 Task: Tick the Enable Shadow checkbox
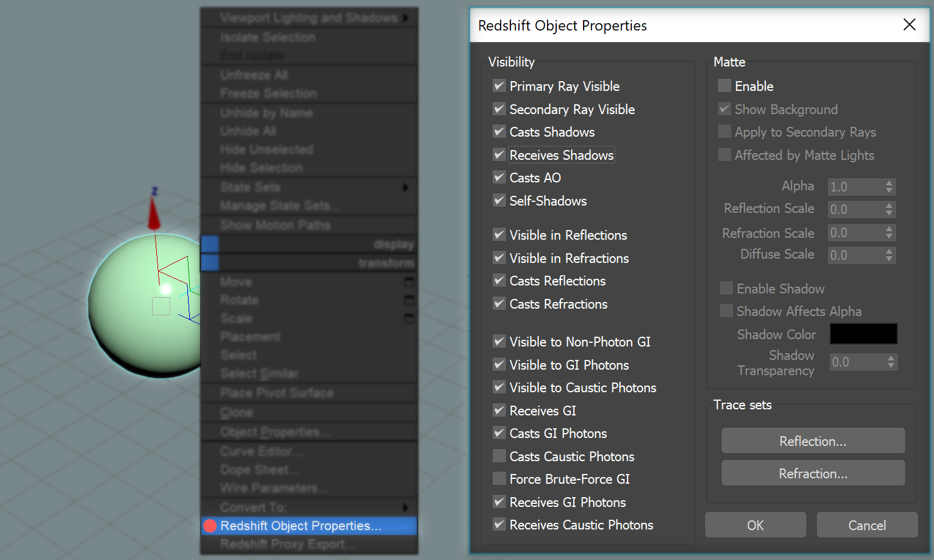click(x=726, y=289)
